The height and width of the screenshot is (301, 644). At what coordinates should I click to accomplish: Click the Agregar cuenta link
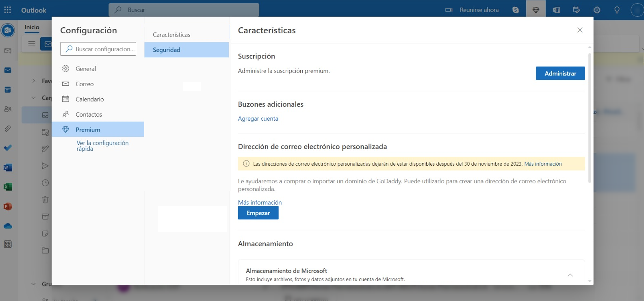[258, 119]
